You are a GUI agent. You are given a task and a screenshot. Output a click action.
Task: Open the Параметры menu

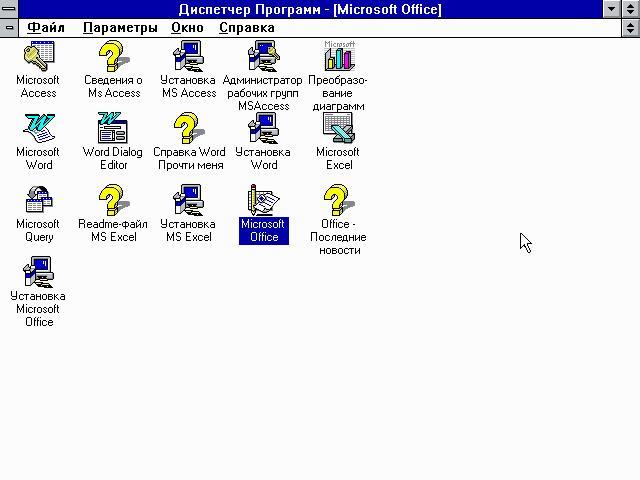pos(120,28)
